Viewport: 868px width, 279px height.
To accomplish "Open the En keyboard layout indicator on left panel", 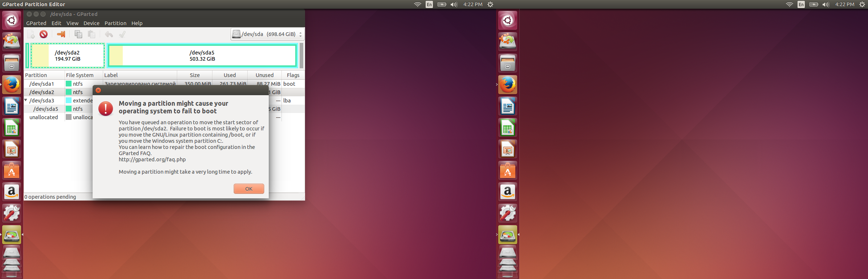I will click(429, 4).
